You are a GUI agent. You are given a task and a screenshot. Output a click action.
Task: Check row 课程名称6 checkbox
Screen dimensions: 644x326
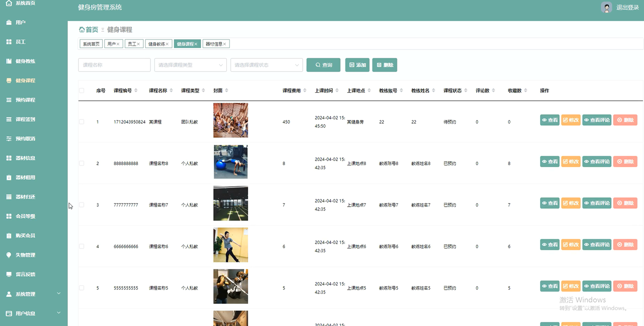tap(81, 246)
